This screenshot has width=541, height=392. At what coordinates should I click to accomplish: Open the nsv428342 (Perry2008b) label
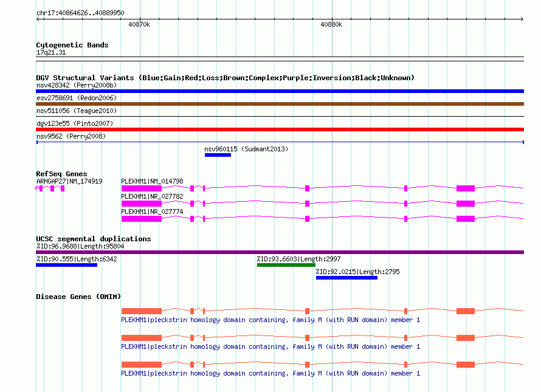77,85
